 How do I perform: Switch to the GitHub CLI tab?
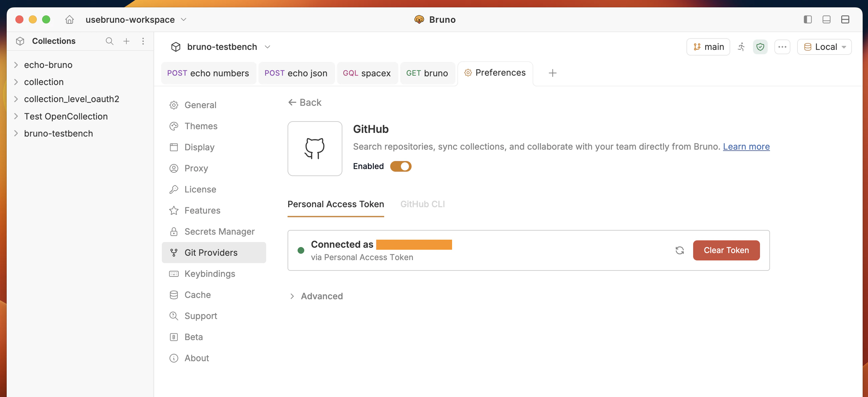click(x=422, y=204)
